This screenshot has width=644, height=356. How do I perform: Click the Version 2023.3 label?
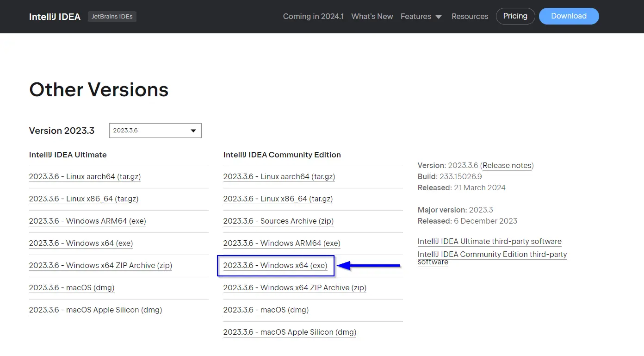point(62,131)
